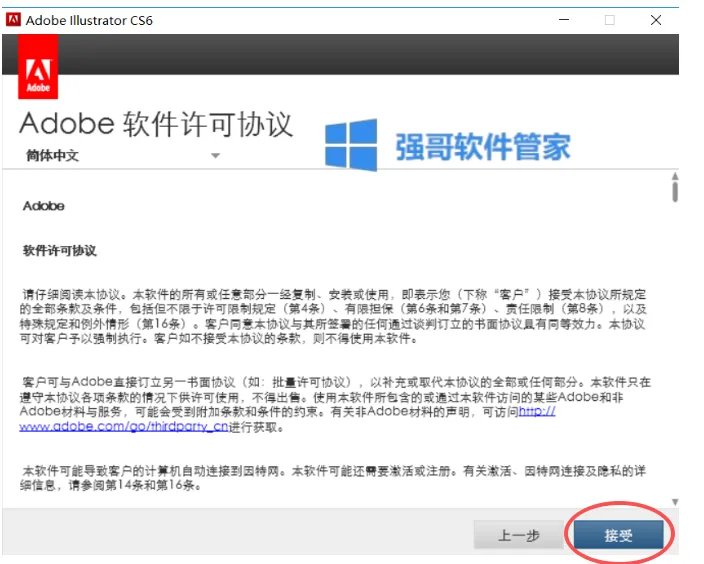Click the 'Adobe 软件许可协议' heading
704x564 pixels.
coord(156,124)
